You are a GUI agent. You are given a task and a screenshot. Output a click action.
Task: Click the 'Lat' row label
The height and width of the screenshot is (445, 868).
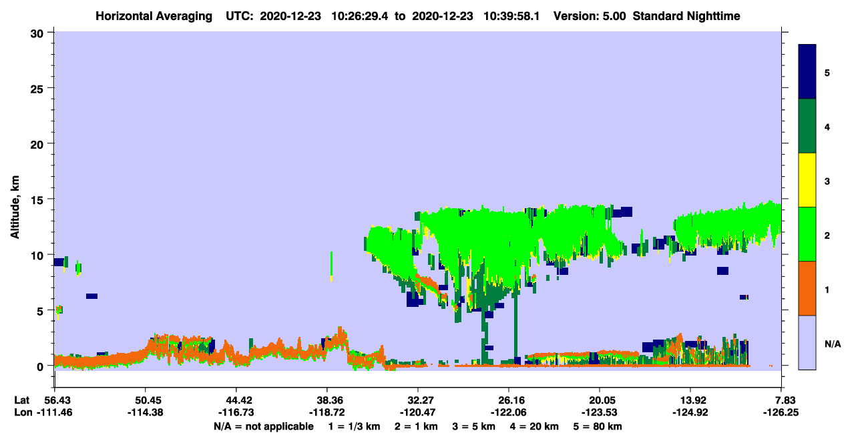(21, 400)
